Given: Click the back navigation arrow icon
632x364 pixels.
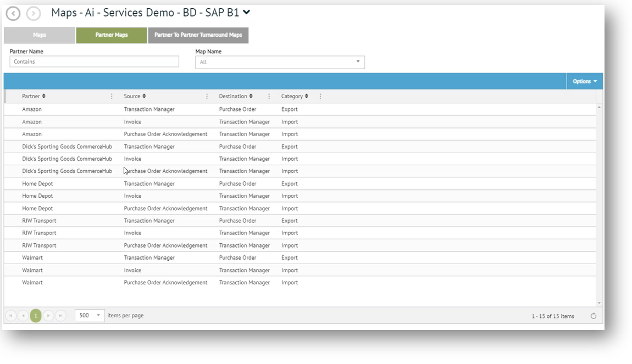Looking at the screenshot, I should coord(13,13).
